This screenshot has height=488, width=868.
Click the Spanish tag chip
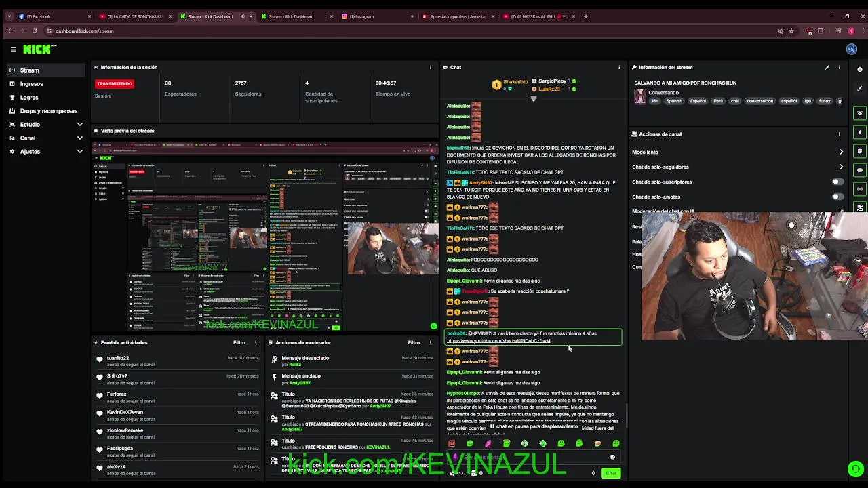674,101
